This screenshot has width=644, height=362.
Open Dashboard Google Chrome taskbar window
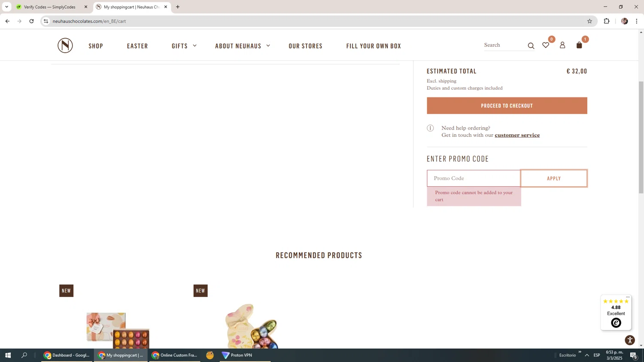pos(67,355)
